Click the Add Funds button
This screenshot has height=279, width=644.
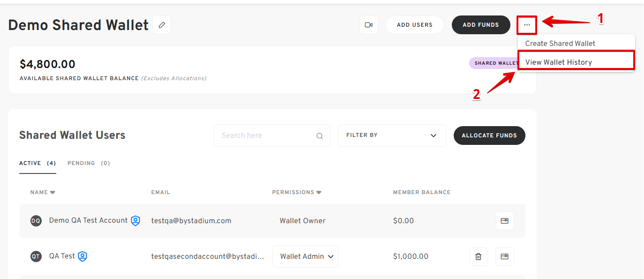point(481,25)
